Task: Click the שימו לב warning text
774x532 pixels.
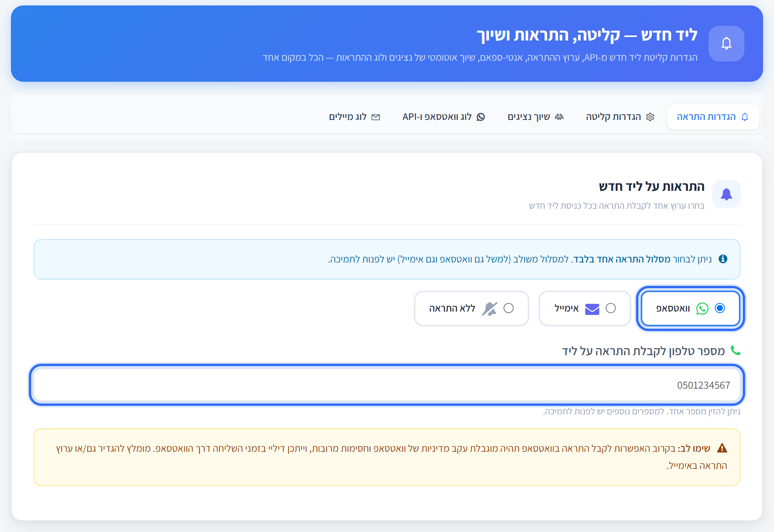Action: click(x=694, y=448)
